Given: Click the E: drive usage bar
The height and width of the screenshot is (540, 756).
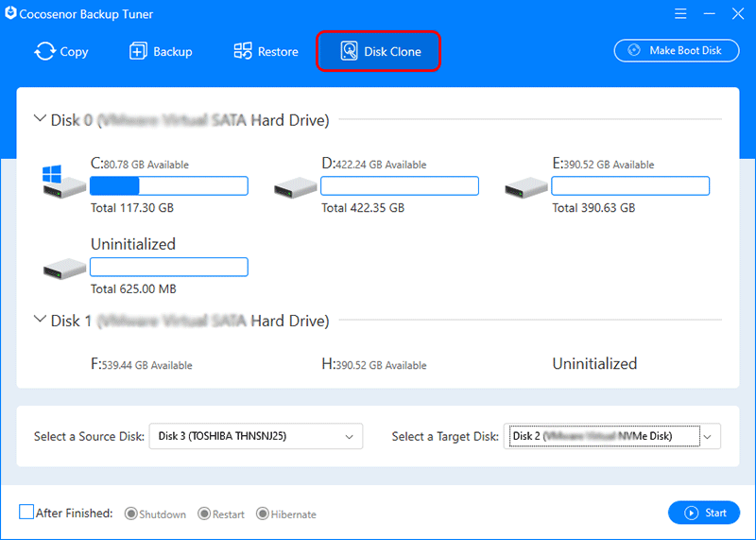Looking at the screenshot, I should 630,185.
